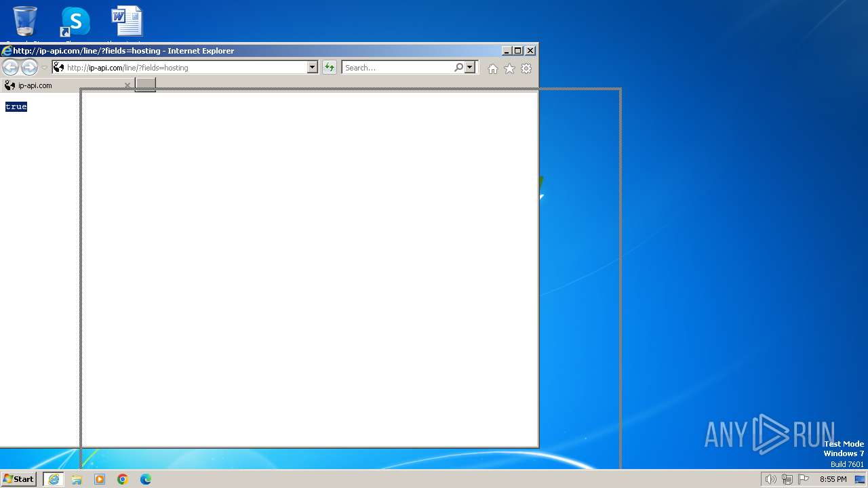The height and width of the screenshot is (488, 868).
Task: Click the ip-api.com address bar field
Action: tap(180, 68)
